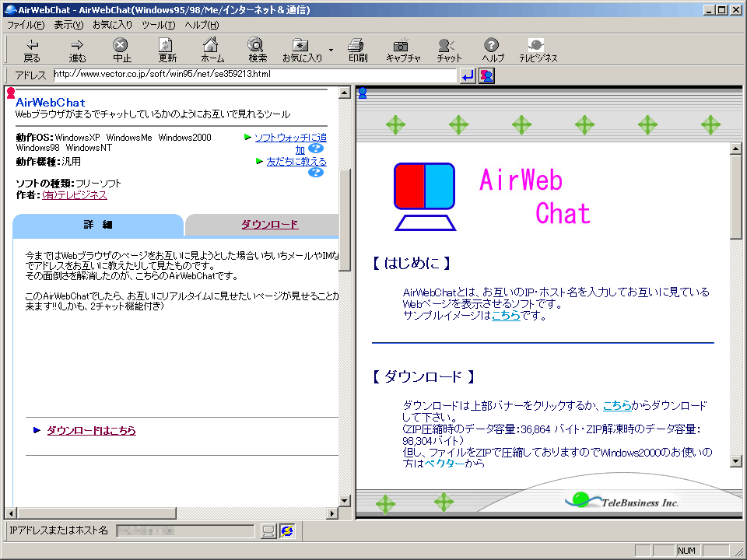
Task: Click the blue Go arrow beside address bar
Action: click(468, 75)
